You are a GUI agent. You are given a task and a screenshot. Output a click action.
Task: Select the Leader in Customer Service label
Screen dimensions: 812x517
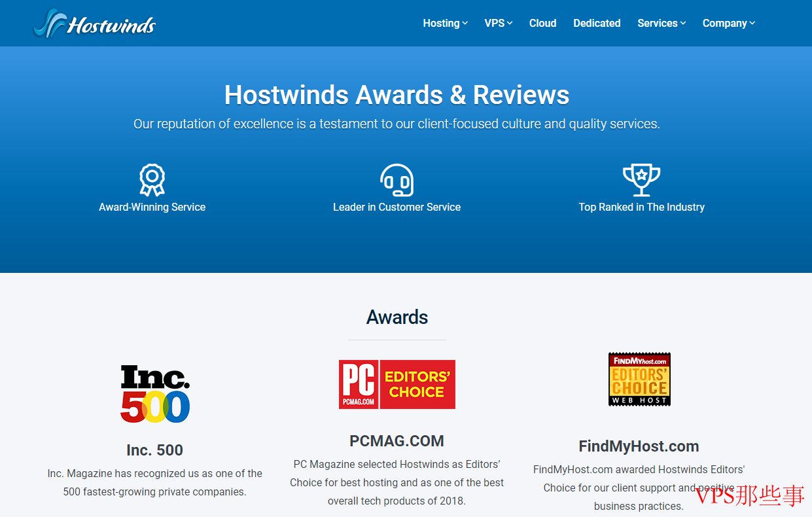pyautogui.click(x=397, y=207)
